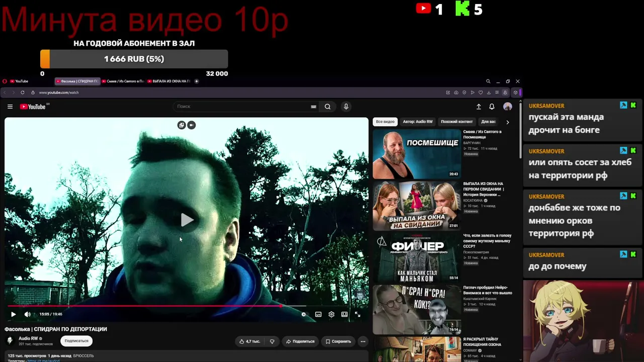Select the 'Автор: Audio RW' chip

pos(418,122)
